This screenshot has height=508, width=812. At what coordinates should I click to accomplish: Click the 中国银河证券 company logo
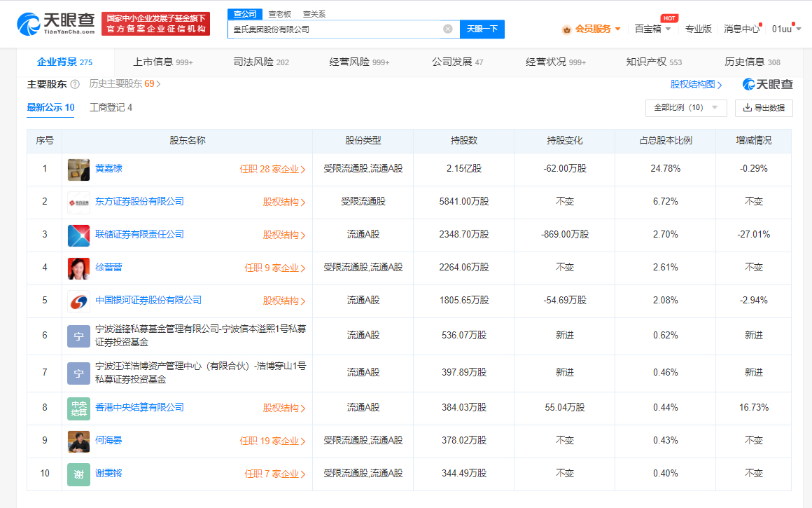coord(78,301)
